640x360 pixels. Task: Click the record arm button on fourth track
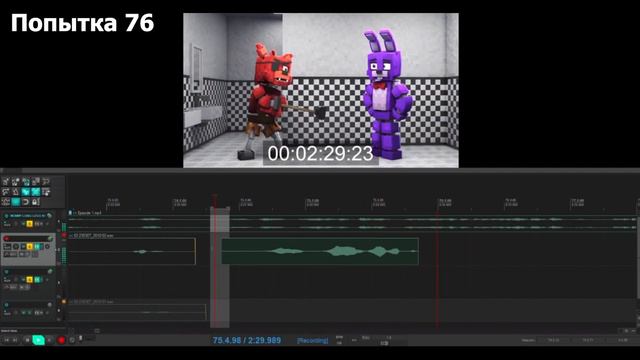tap(6, 305)
